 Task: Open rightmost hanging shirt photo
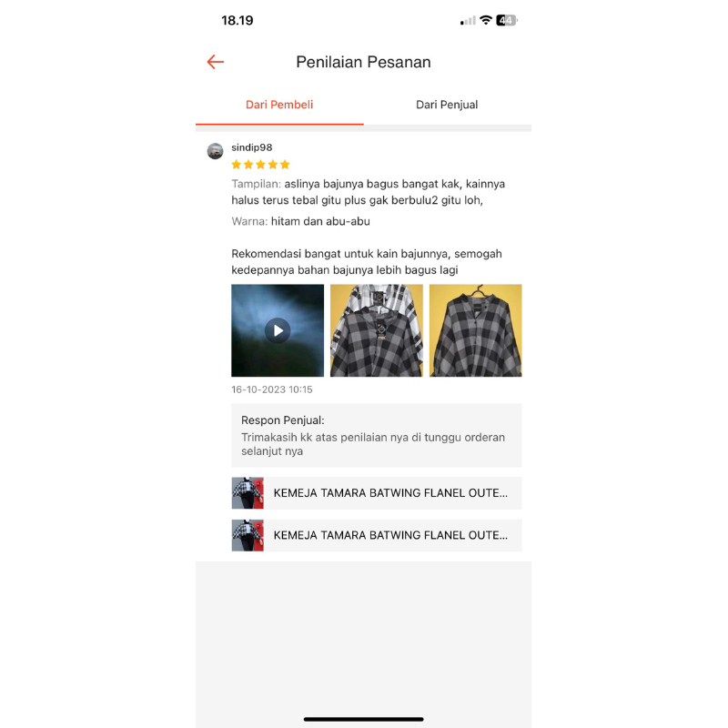[x=475, y=330]
